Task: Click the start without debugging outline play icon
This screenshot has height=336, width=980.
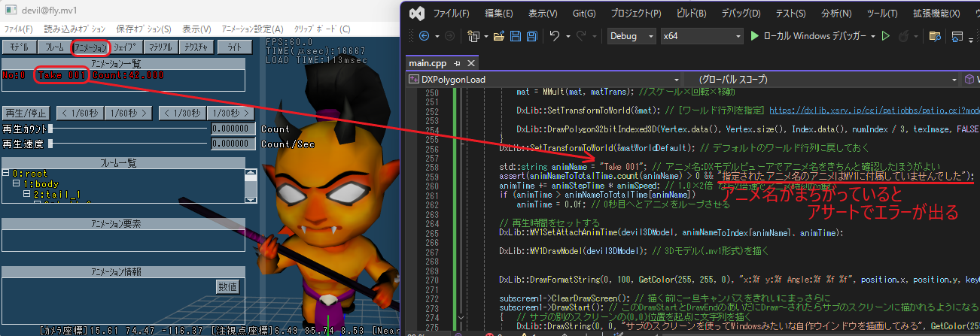Action: (x=886, y=36)
